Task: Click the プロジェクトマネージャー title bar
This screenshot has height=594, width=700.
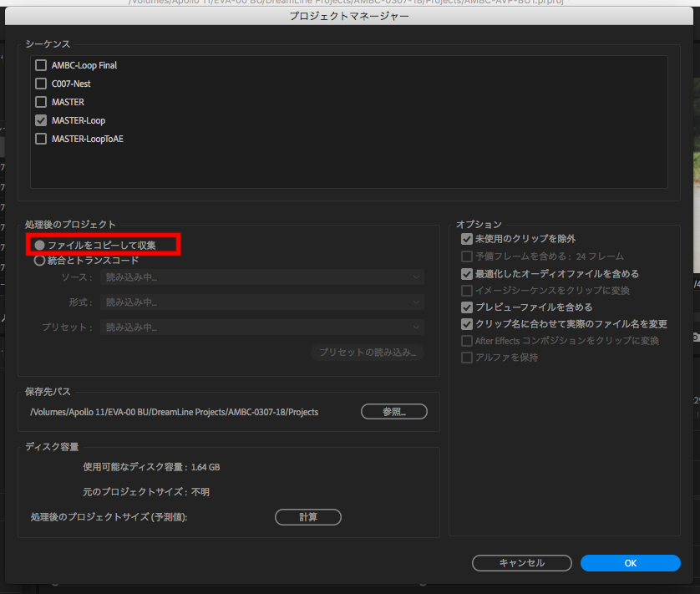Action: pos(349,16)
